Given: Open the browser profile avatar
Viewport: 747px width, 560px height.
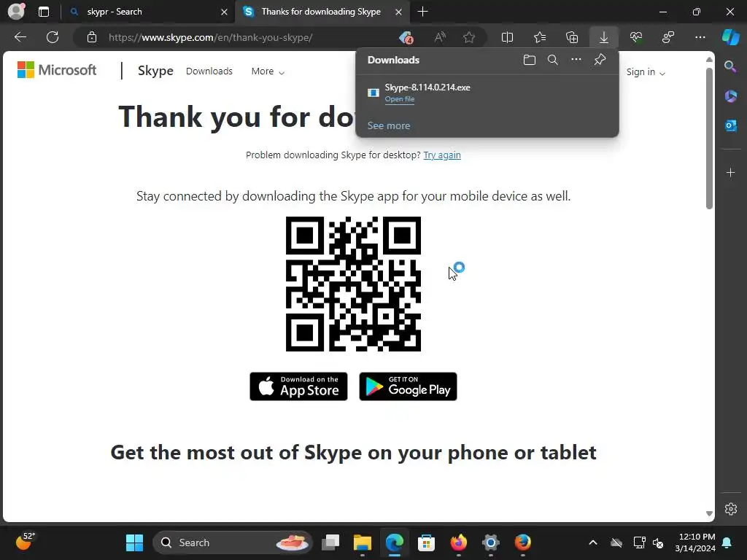Looking at the screenshot, I should pyautogui.click(x=16, y=12).
